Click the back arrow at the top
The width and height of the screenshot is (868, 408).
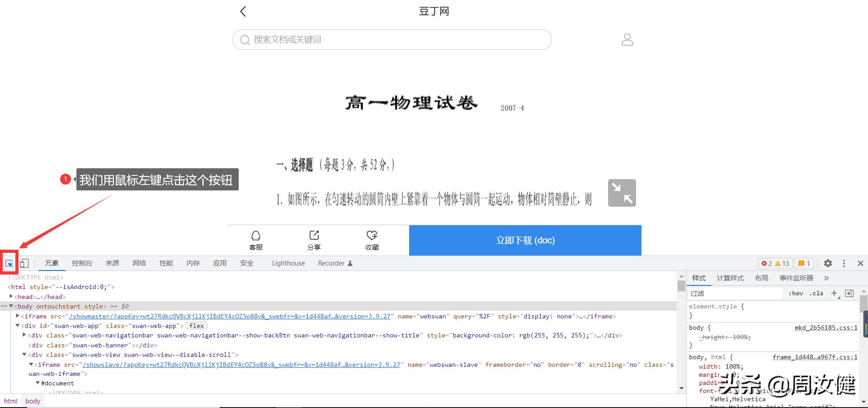[x=243, y=11]
